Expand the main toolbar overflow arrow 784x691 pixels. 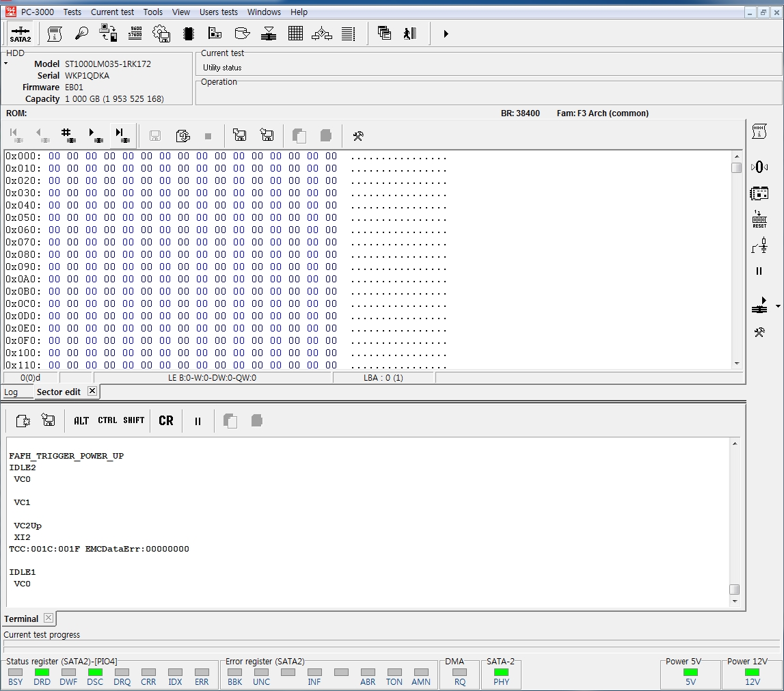coord(446,33)
